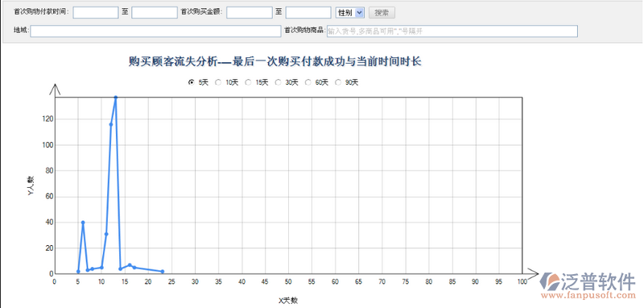The image size is (644, 308).
Task: Focus the first payment time start field
Action: pos(96,13)
